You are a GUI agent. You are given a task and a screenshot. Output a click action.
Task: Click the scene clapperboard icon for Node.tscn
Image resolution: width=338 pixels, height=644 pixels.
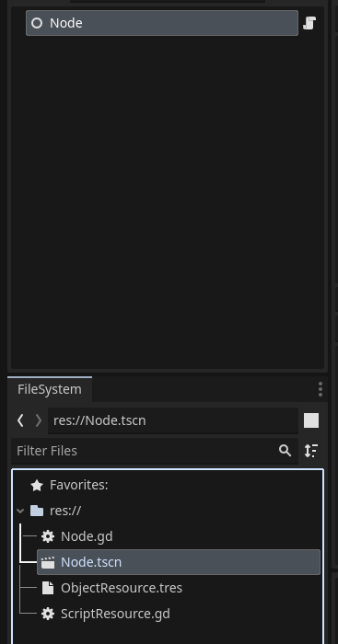point(48,562)
